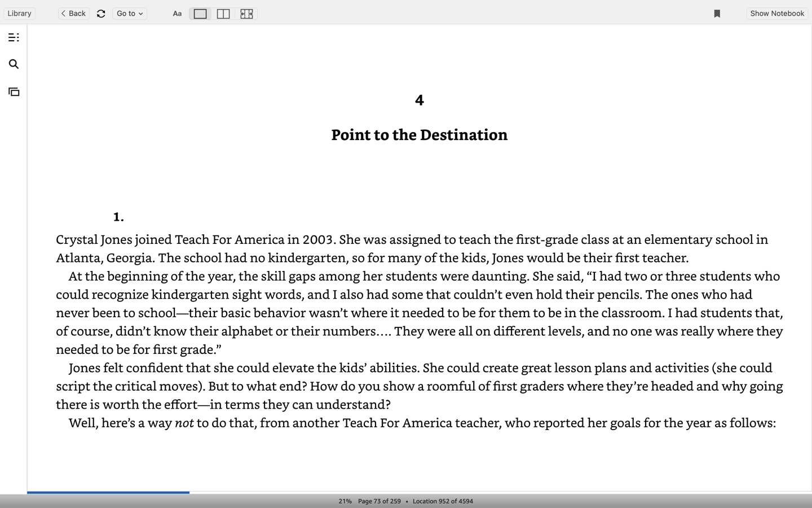Viewport: 812px width, 508px height.
Task: Click the section number "1."
Action: (x=118, y=217)
